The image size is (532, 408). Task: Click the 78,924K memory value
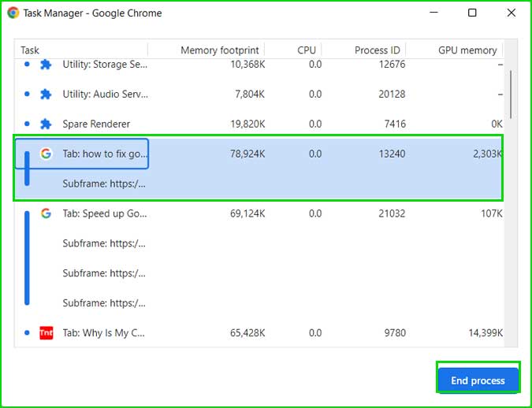[x=247, y=154]
